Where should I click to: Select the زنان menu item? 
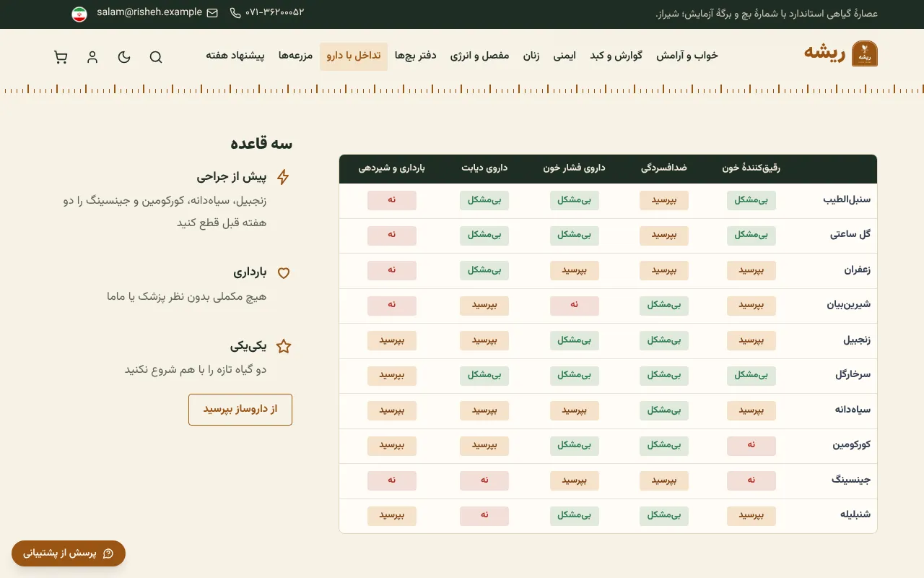click(x=531, y=56)
